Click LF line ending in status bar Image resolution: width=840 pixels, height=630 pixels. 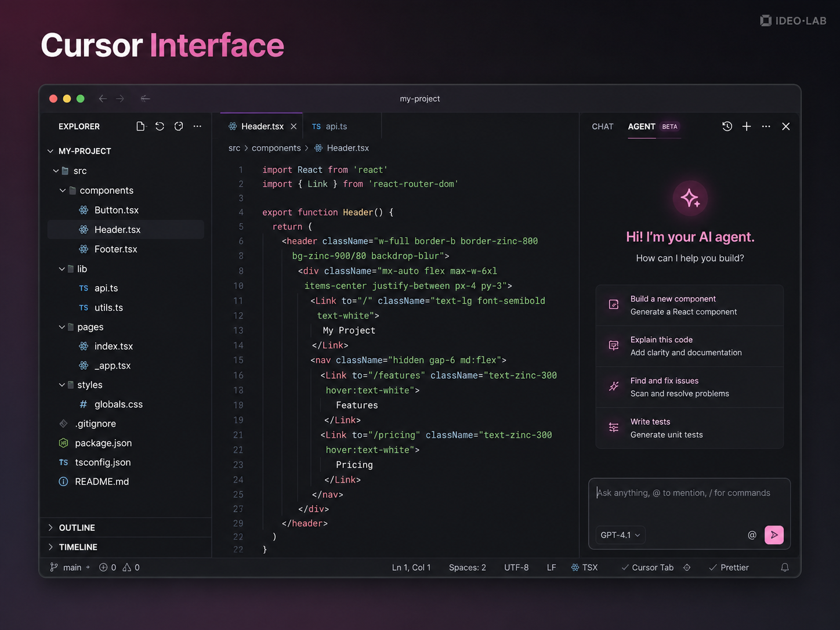551,567
